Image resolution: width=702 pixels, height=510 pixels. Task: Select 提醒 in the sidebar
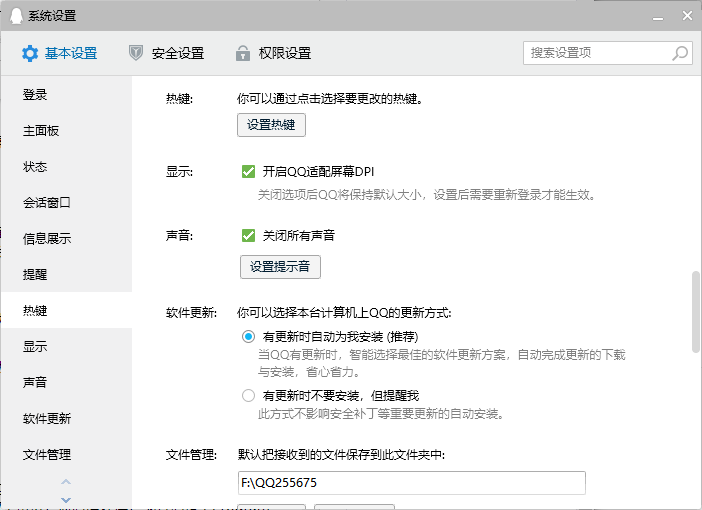pos(67,274)
